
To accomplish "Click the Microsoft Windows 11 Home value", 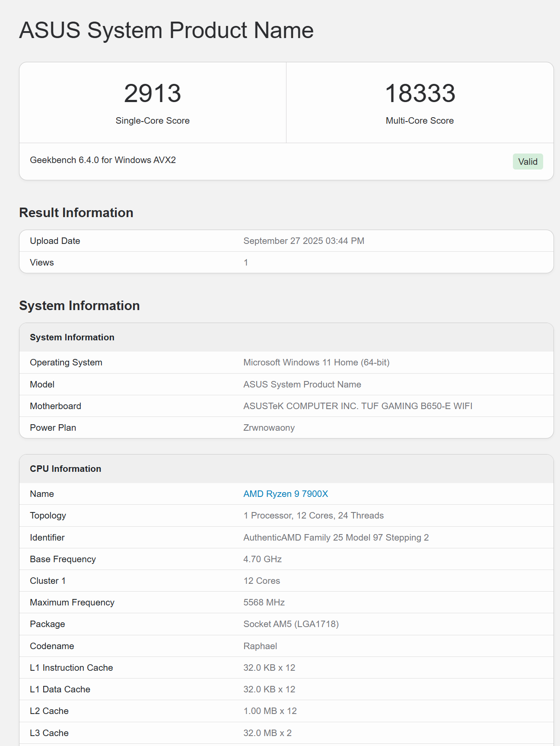I will (x=316, y=362).
